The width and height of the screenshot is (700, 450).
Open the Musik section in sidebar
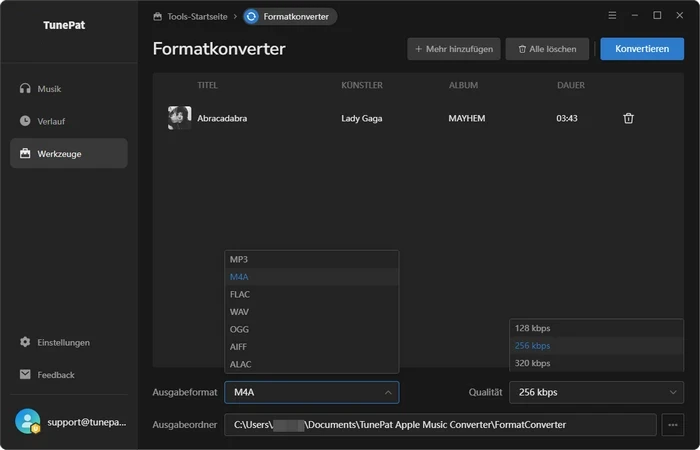(x=69, y=89)
